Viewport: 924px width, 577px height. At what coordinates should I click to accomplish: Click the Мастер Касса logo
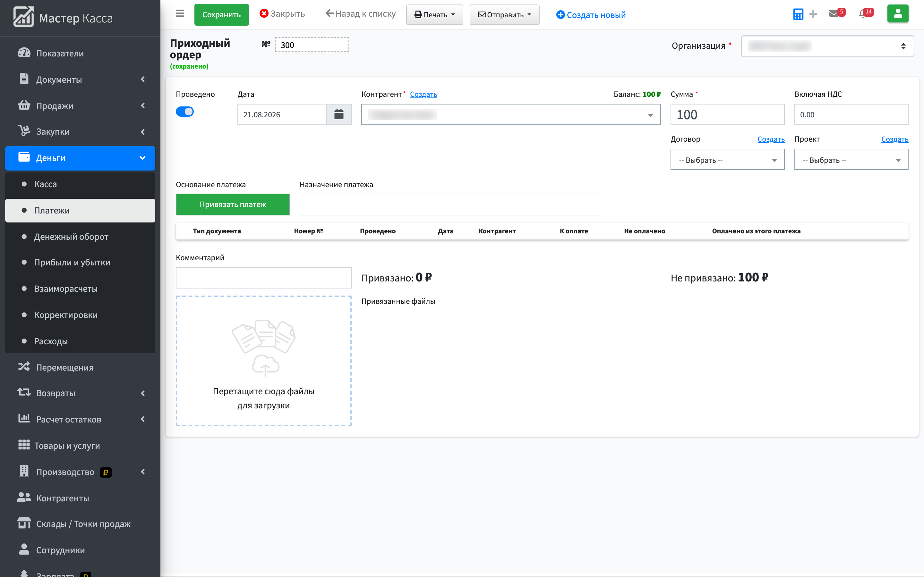click(64, 18)
